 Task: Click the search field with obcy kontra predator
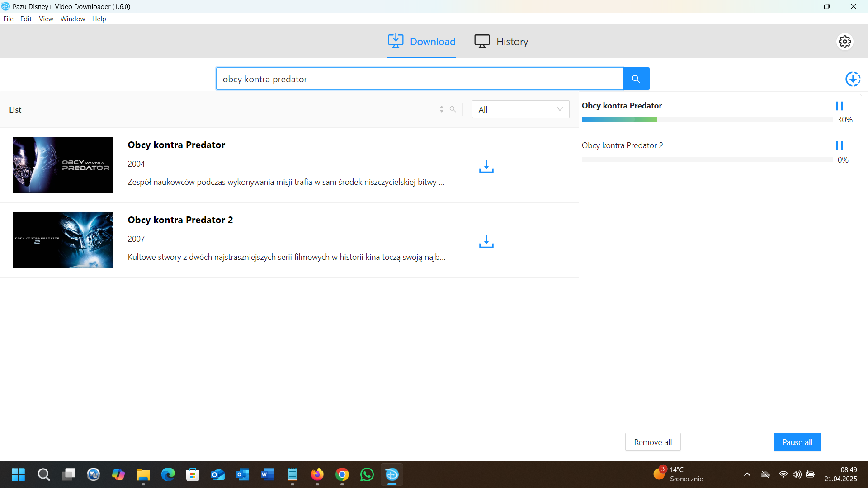pyautogui.click(x=419, y=79)
